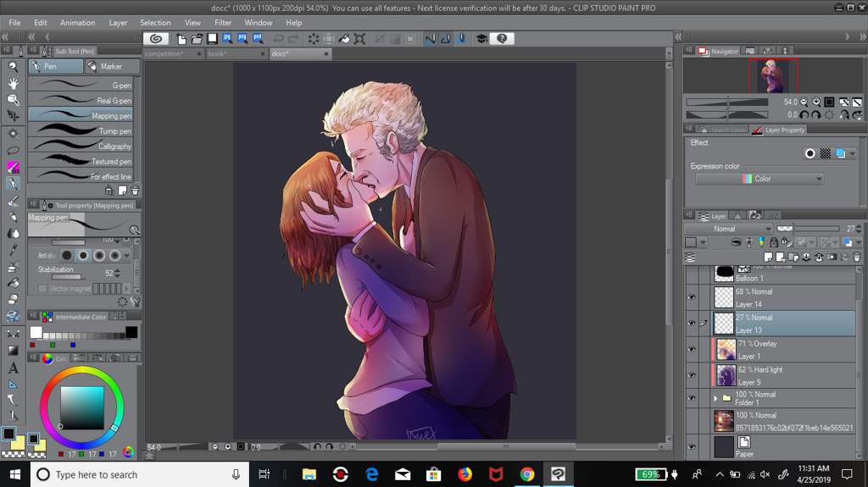Open the anti-aliasing options dropdown arrow
The height and width of the screenshot is (487, 868).
[x=127, y=256]
